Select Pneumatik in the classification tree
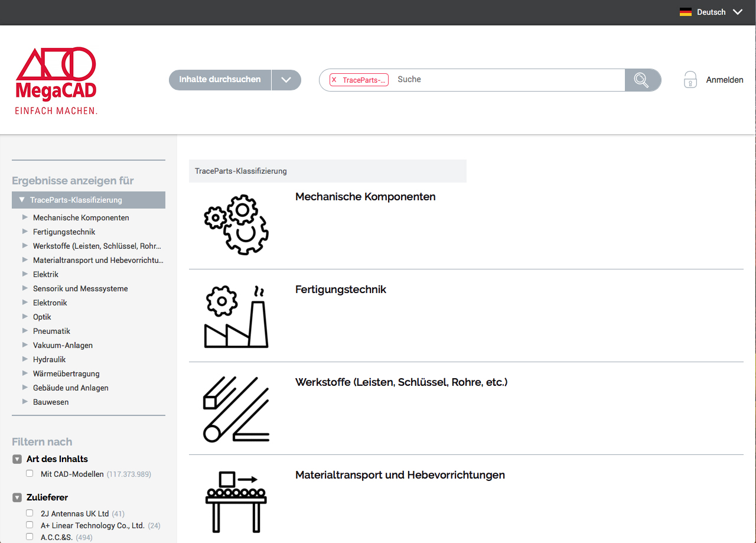The image size is (756, 543). coord(51,331)
